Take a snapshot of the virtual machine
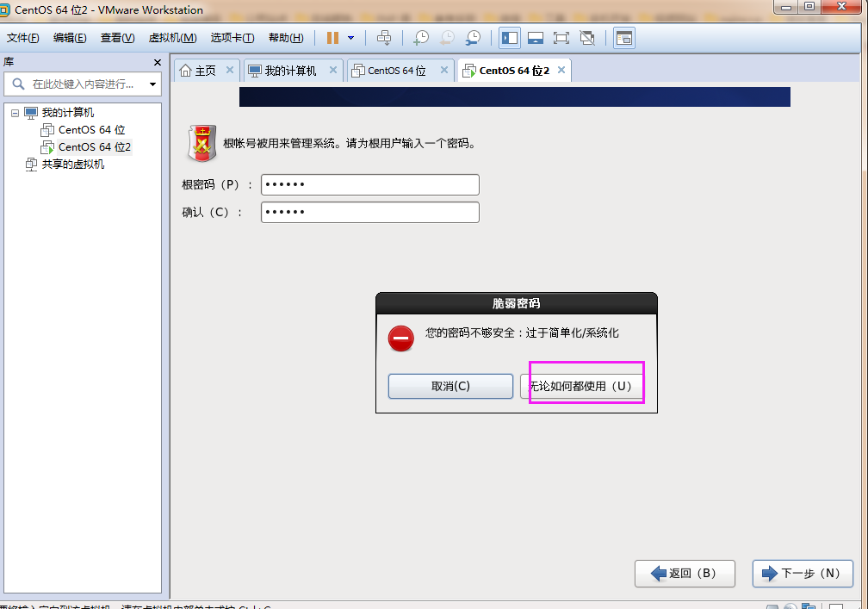This screenshot has width=868, height=609. (421, 38)
